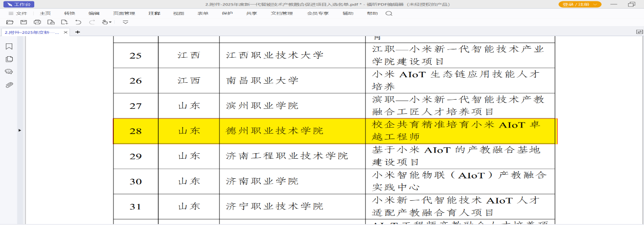Open the 辅助 assist tab
This screenshot has height=225, width=644.
click(348, 13)
